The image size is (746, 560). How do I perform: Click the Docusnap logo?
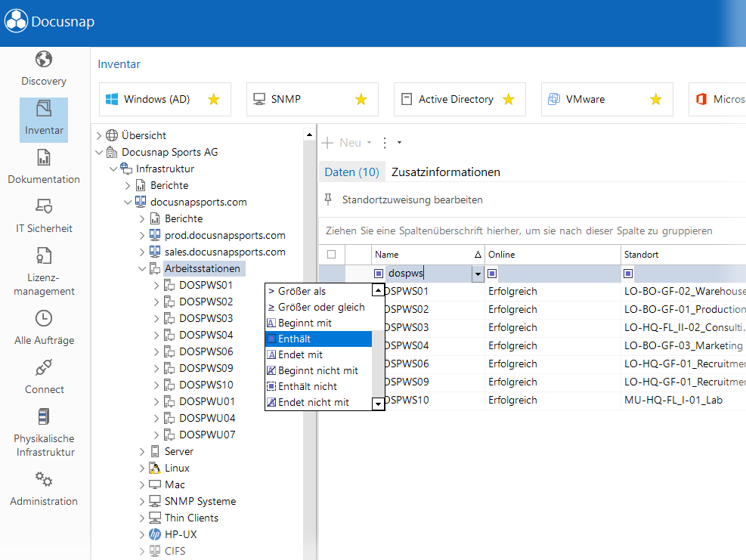click(49, 21)
